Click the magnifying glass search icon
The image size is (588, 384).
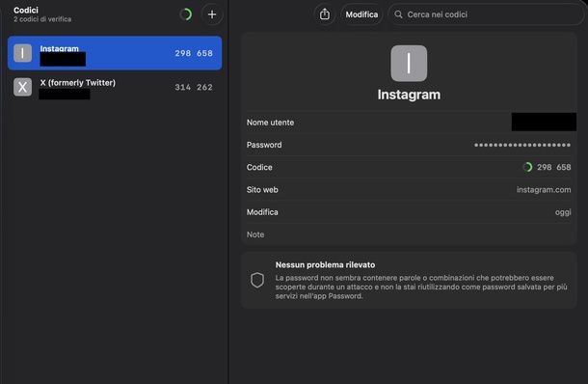click(398, 14)
